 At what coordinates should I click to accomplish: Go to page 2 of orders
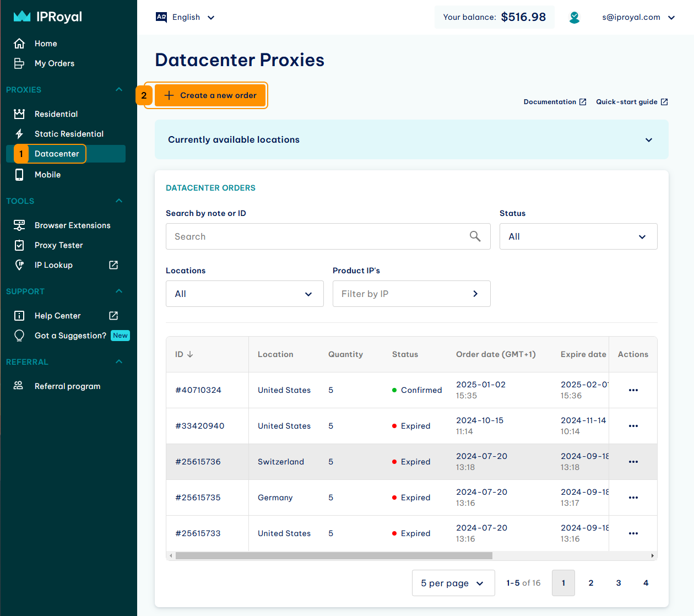click(591, 583)
